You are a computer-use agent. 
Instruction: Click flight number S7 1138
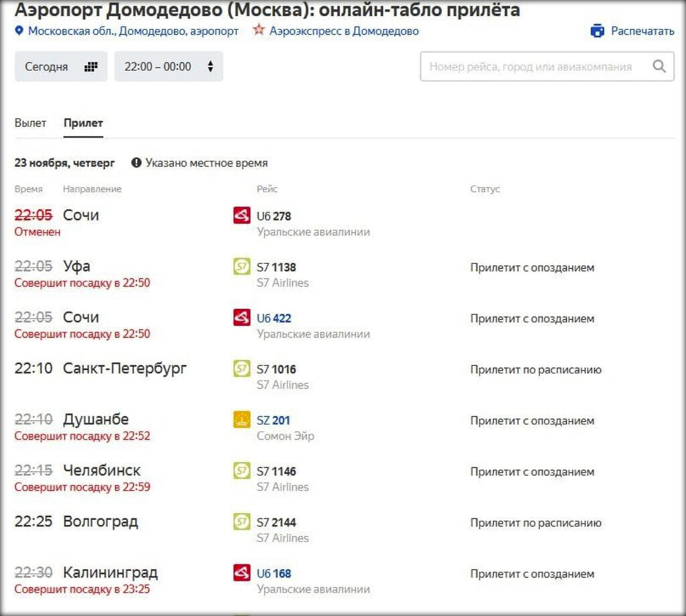click(276, 267)
